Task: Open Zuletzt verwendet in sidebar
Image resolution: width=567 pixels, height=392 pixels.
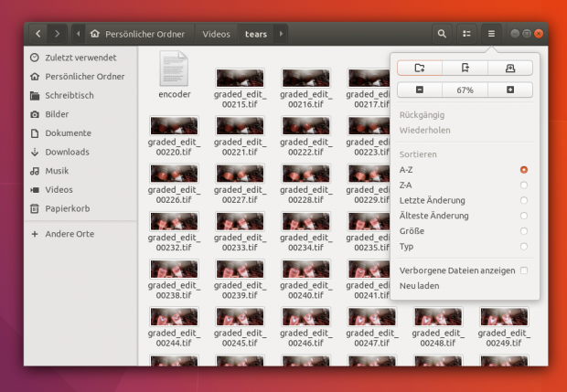Action: coord(80,58)
